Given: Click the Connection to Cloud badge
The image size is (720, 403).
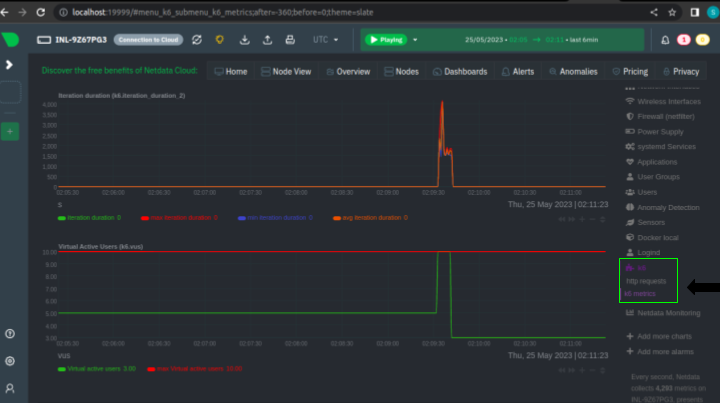Looking at the screenshot, I should point(148,40).
